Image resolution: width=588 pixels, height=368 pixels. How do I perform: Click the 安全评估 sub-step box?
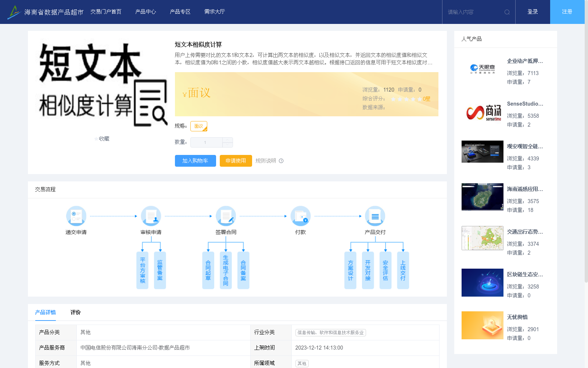pos(386,270)
